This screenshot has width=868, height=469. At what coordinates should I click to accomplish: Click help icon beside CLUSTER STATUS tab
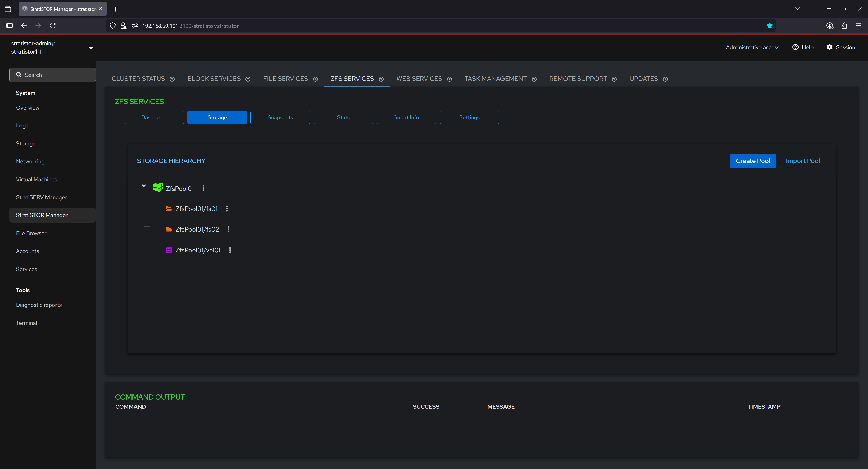pyautogui.click(x=172, y=79)
